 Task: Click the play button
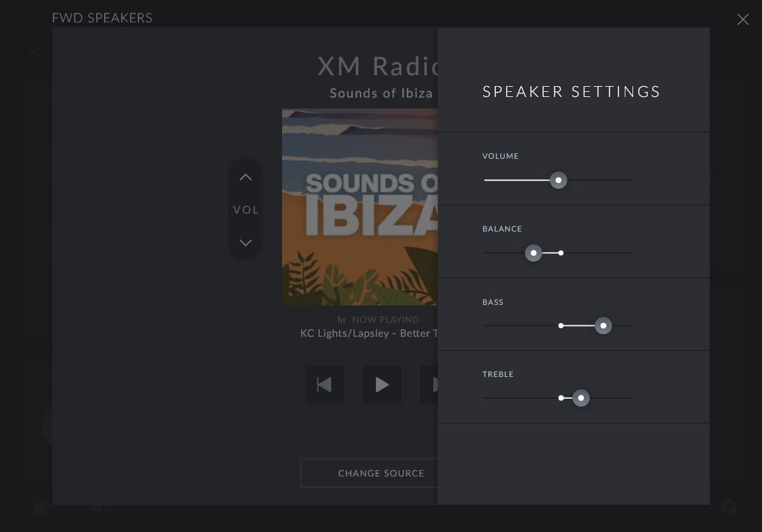[382, 385]
